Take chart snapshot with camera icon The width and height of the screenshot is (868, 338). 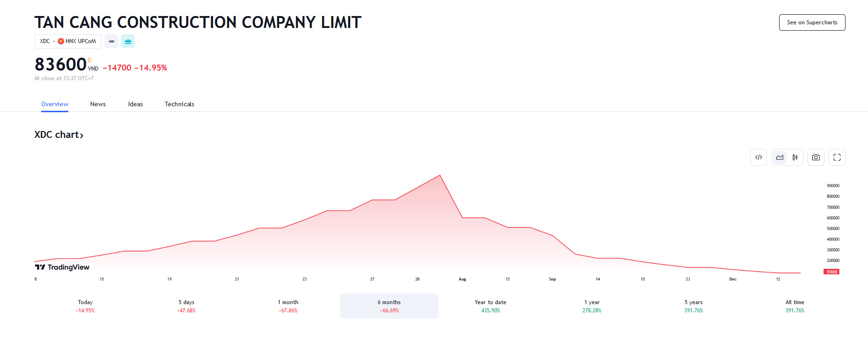pyautogui.click(x=816, y=158)
